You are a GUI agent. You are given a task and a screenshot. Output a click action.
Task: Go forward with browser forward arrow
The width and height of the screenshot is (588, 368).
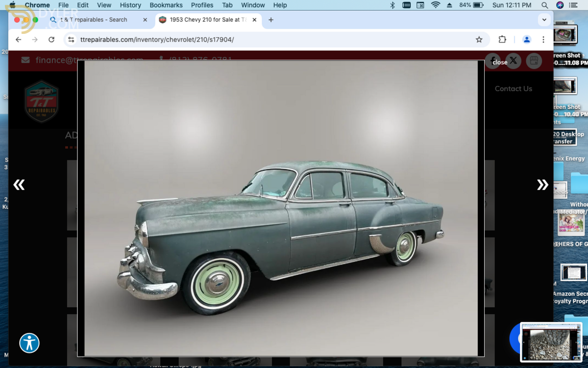click(35, 40)
